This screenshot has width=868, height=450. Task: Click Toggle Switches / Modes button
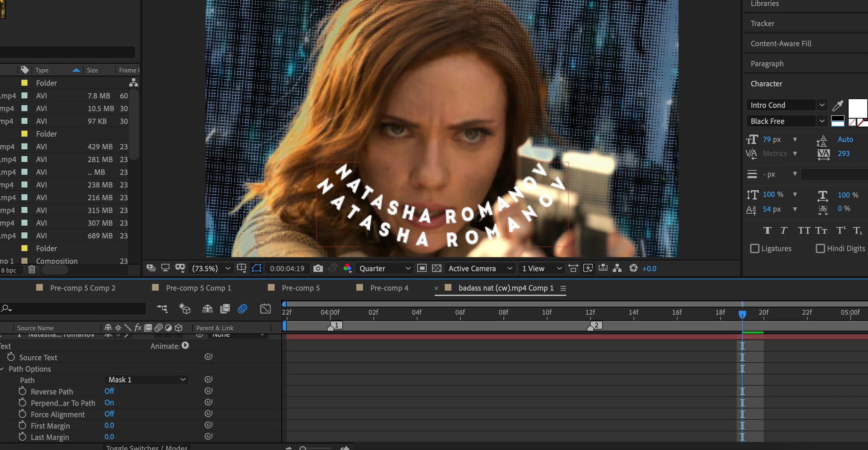click(147, 447)
